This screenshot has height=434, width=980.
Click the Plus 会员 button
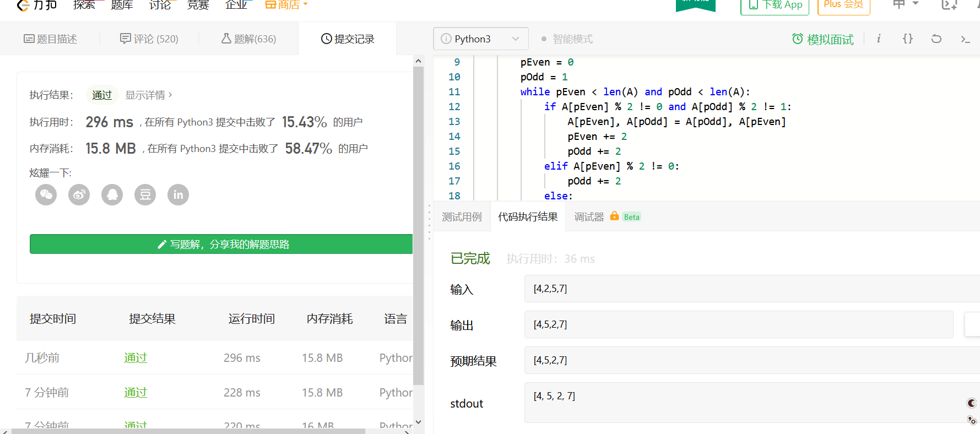coord(843,6)
